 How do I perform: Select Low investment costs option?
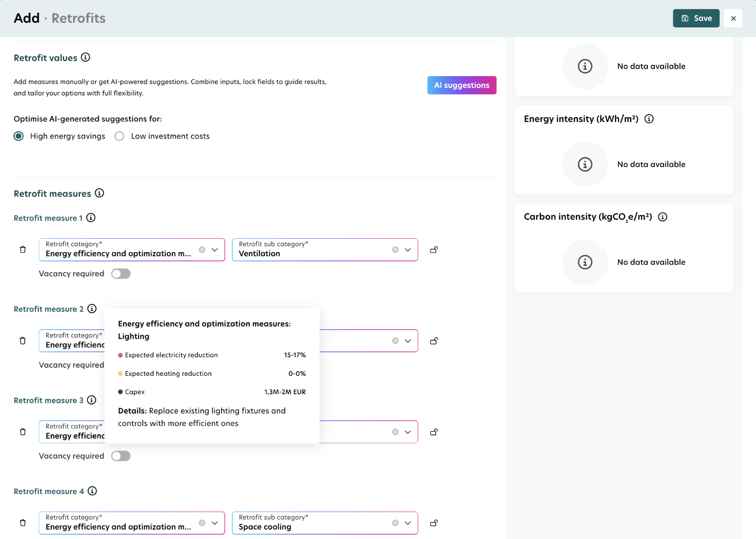point(120,136)
